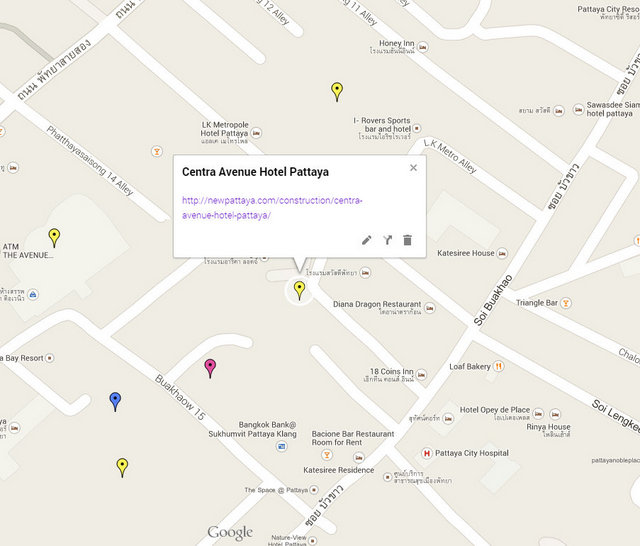Viewport: 640px width, 546px height.
Task: Click the Katesiree Residence hotel icon
Action: tap(359, 457)
